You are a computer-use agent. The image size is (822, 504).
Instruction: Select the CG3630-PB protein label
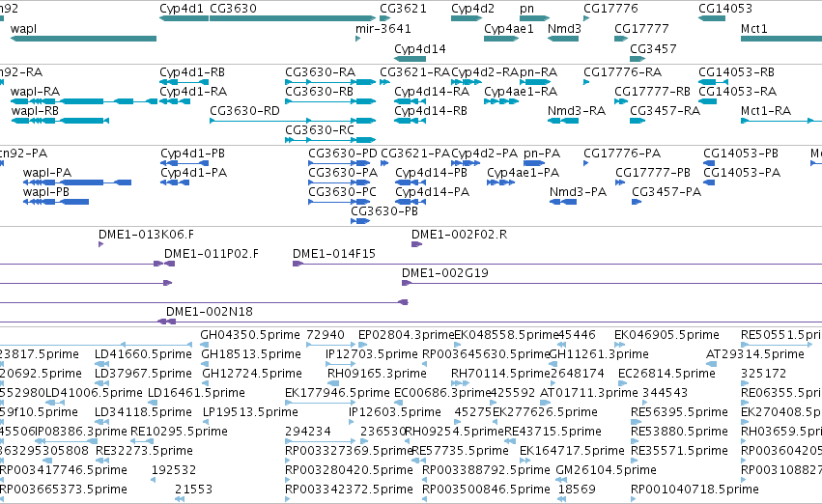click(384, 211)
